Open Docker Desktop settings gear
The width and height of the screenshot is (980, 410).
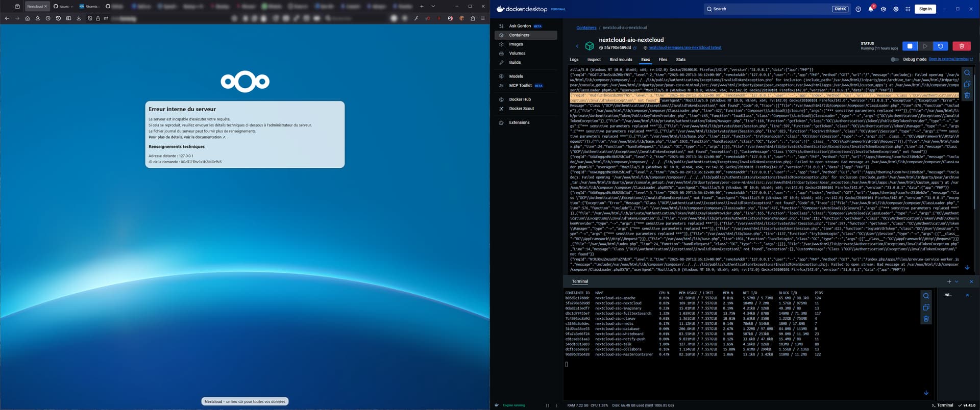pyautogui.click(x=896, y=9)
